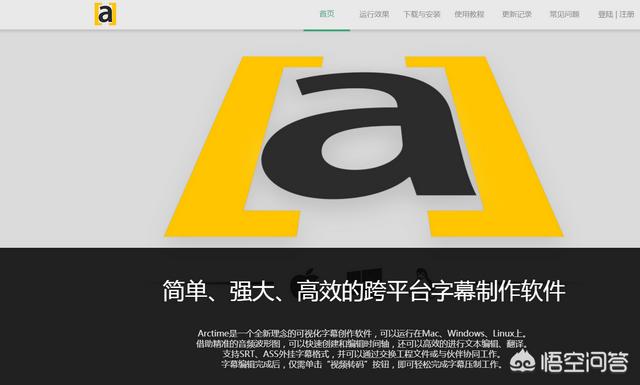Click the headline 简单、强大、高效的跨平台字幕制作软件
The image size is (640, 385).
pos(364,291)
